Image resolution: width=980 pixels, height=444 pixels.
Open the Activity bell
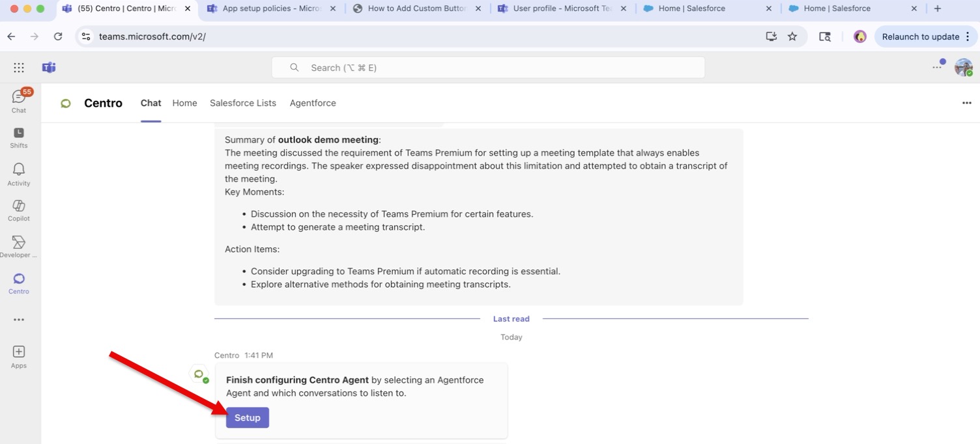coord(19,174)
